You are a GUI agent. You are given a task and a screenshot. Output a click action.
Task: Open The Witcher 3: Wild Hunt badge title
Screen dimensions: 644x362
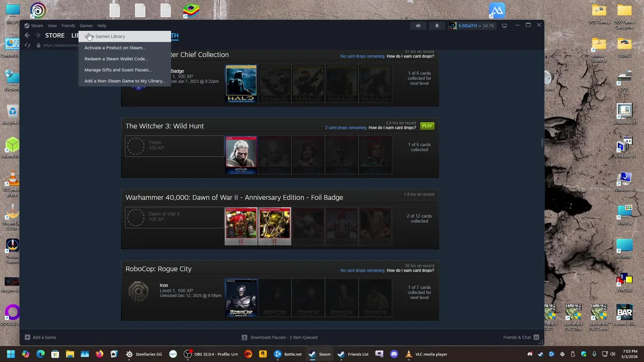click(165, 126)
